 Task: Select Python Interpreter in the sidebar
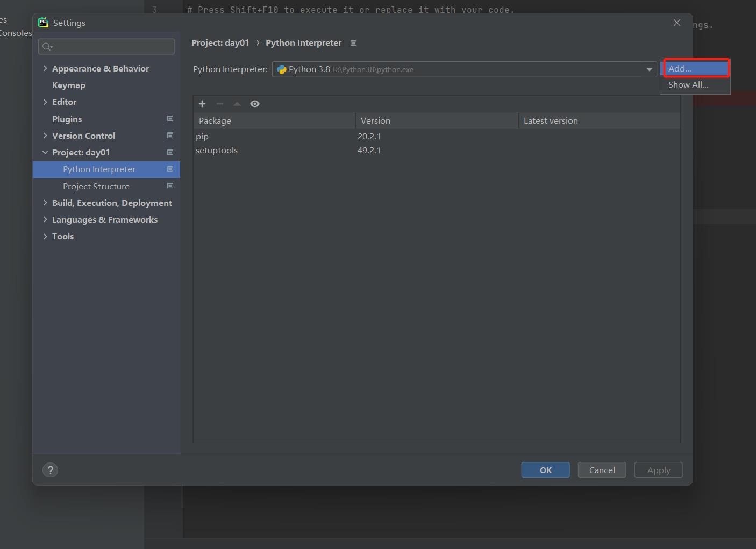(106, 169)
